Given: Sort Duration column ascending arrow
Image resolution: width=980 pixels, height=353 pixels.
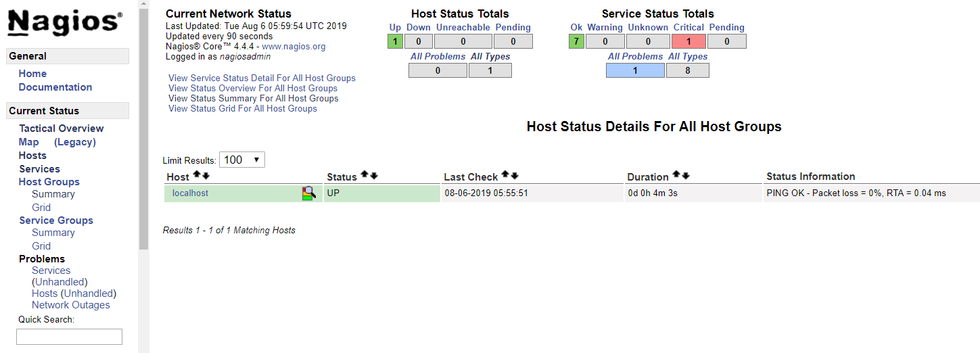Looking at the screenshot, I should (676, 175).
